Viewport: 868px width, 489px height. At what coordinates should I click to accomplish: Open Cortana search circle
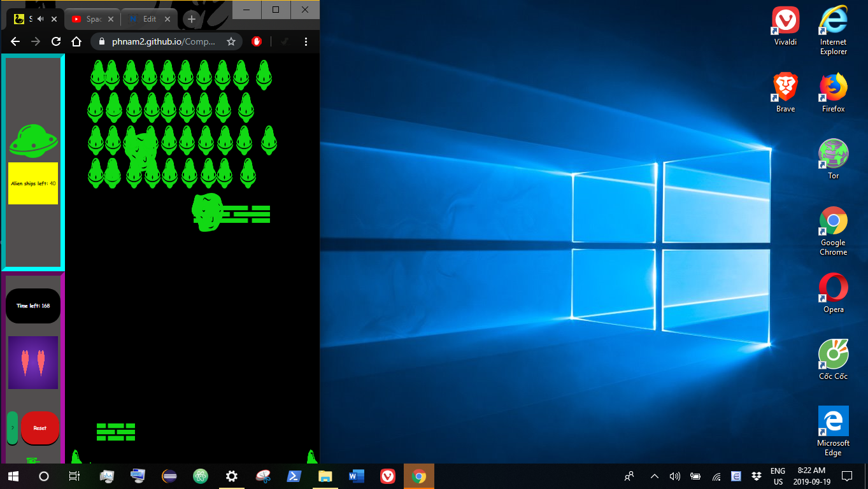[x=44, y=476]
